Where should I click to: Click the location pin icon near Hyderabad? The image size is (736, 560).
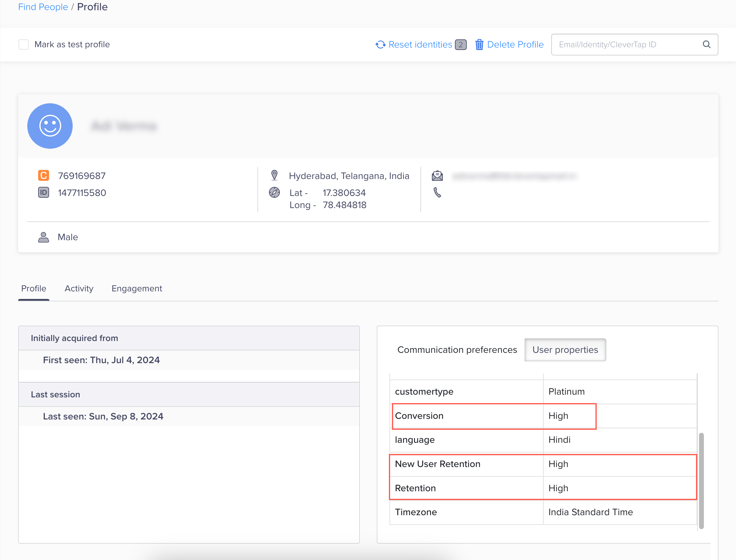click(x=274, y=175)
